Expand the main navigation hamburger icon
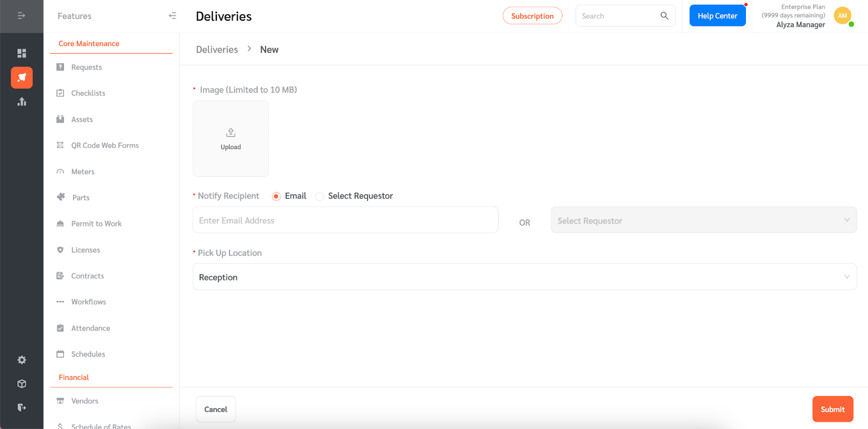The height and width of the screenshot is (429, 868). 22,16
